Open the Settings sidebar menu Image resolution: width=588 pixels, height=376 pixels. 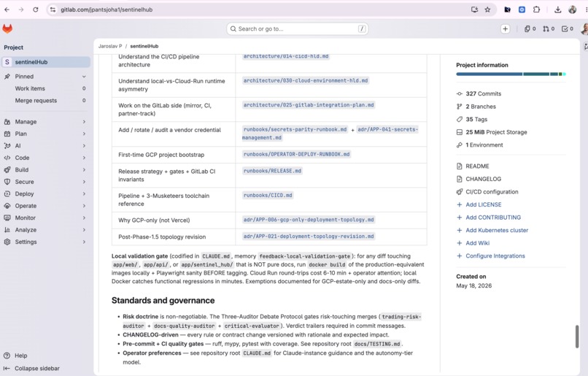[46, 242]
